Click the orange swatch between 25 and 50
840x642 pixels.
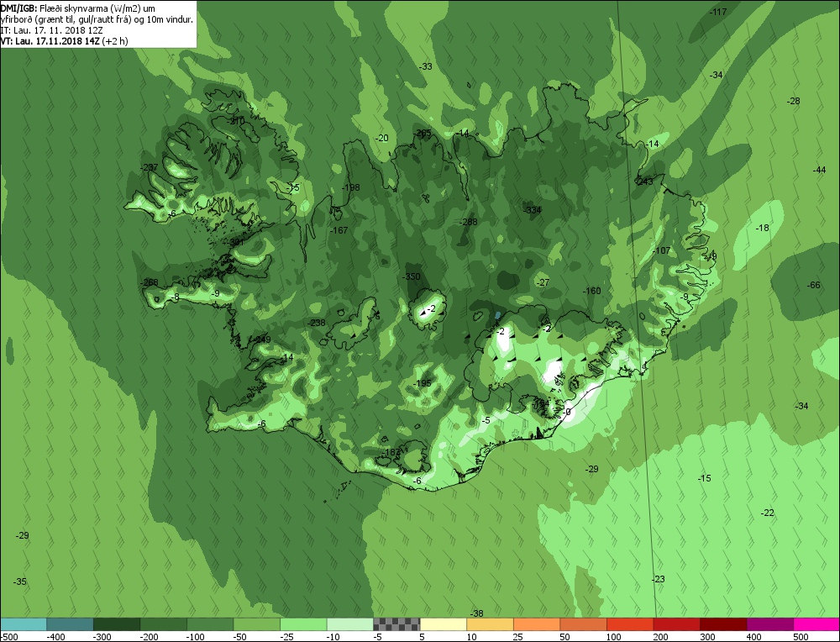pos(536,624)
